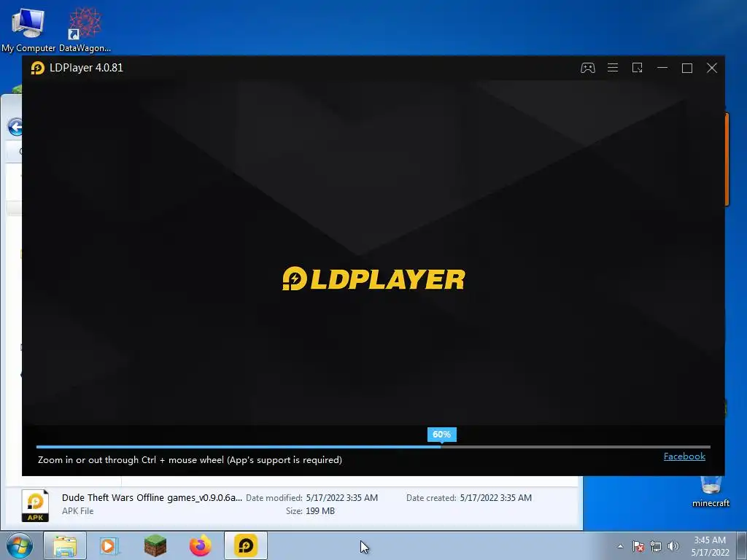Click the Size 199 MB value

click(320, 511)
